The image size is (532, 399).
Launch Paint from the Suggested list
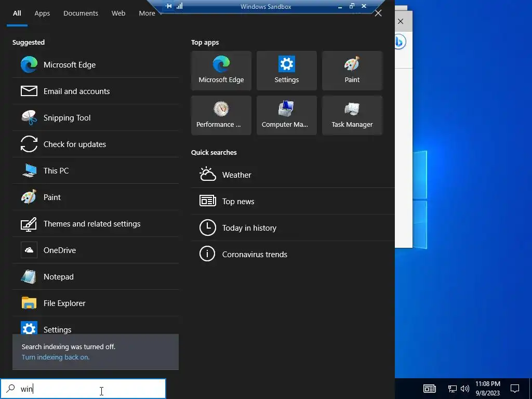[x=96, y=197]
